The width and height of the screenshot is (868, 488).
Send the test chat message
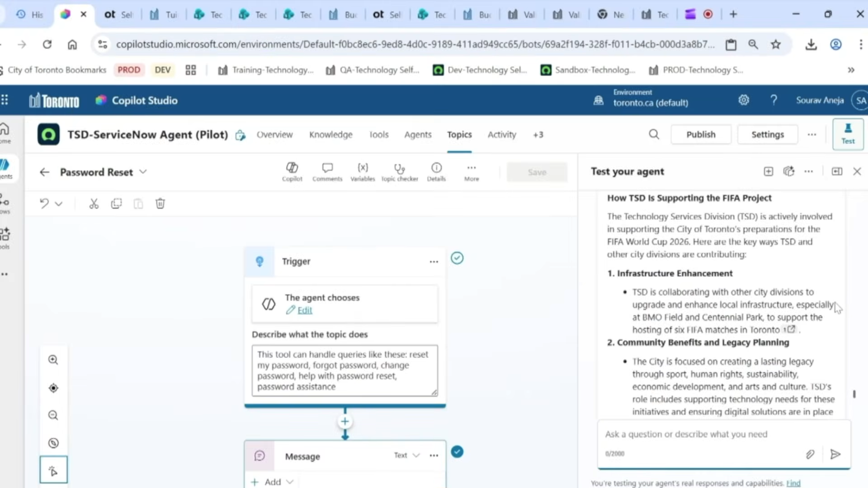coord(835,454)
